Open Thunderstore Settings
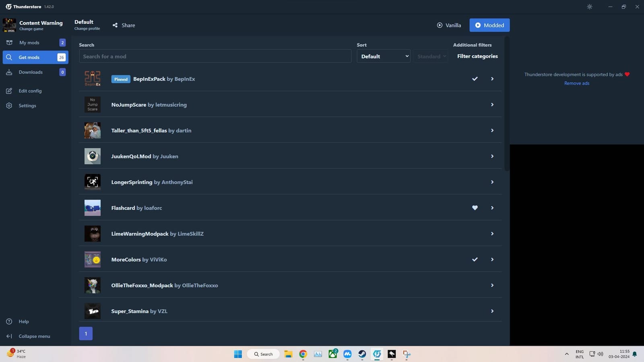 pyautogui.click(x=27, y=105)
